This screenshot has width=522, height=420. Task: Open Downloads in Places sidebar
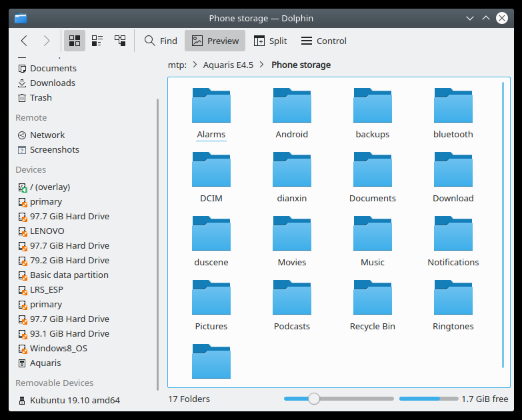tap(52, 83)
